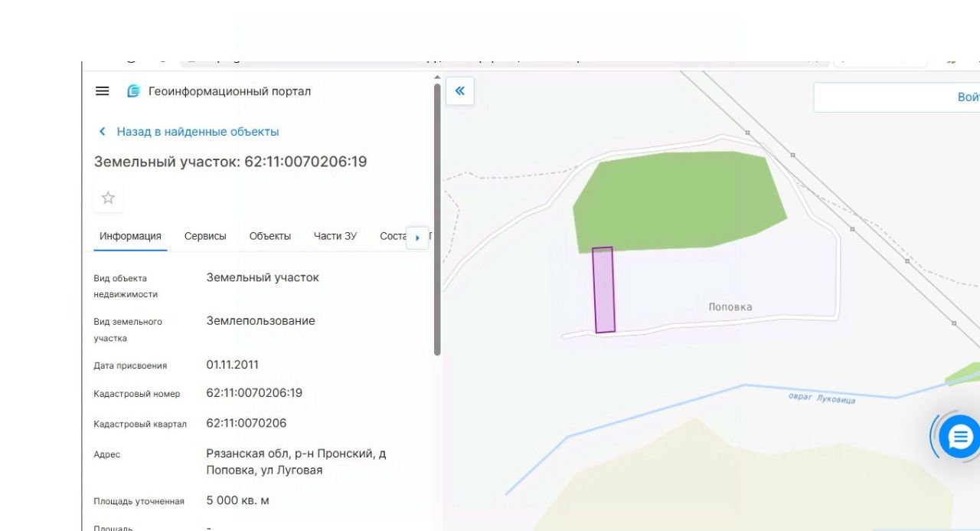Screen dimensions: 980x531
Task: Click the purple highlighted land parcel
Action: tap(604, 290)
